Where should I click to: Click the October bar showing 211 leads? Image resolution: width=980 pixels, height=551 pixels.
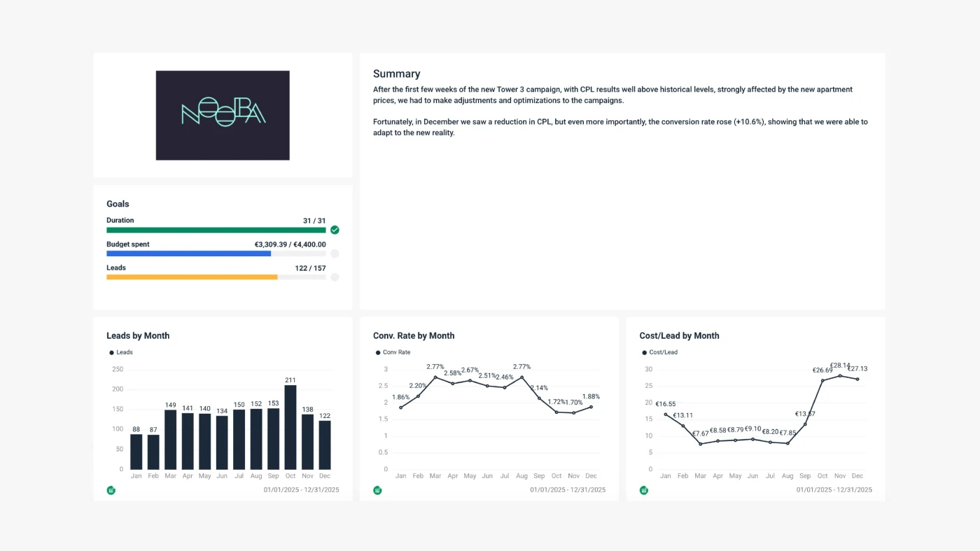coord(290,427)
